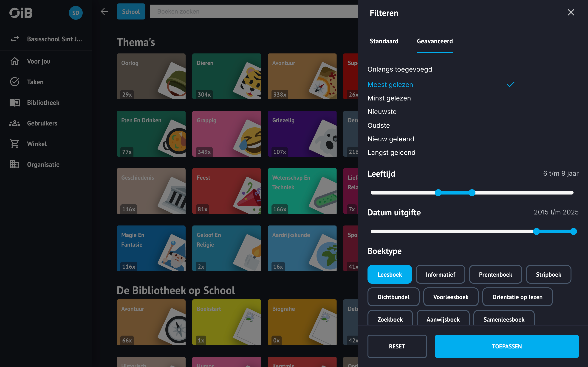Click the Bibliotheek book icon
588x367 pixels.
pyautogui.click(x=14, y=103)
